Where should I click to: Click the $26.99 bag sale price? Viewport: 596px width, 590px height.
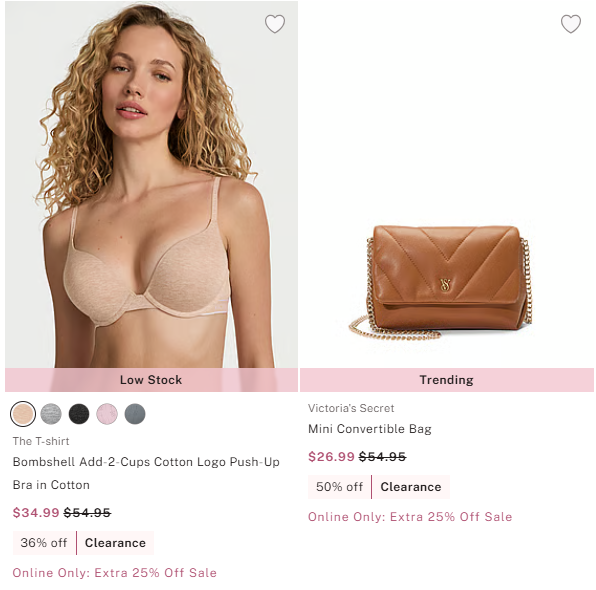click(331, 457)
